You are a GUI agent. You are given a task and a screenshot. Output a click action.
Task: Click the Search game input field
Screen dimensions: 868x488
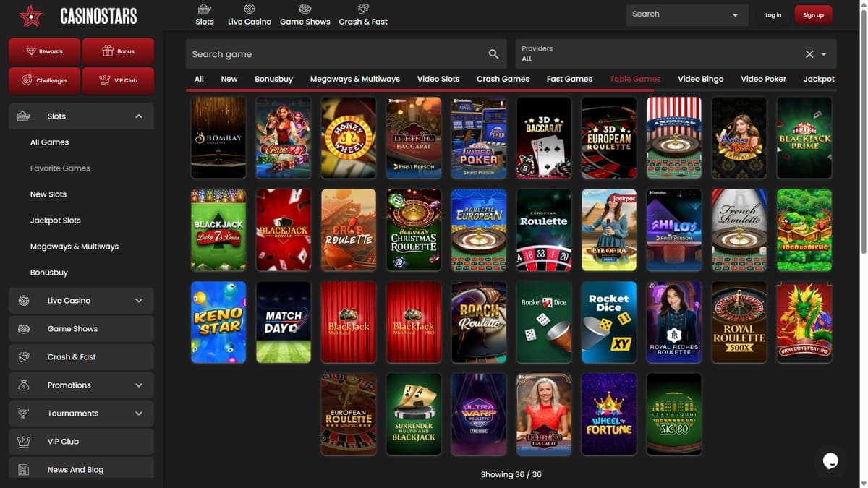346,54
